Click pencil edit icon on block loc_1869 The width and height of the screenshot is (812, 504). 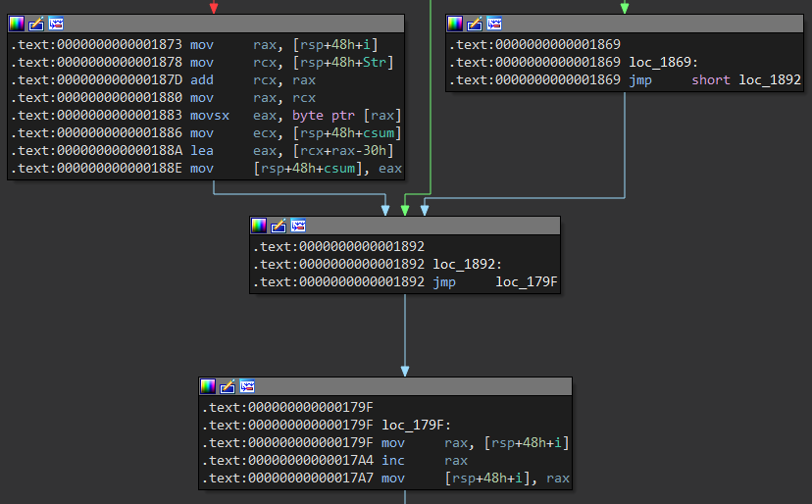point(475,24)
